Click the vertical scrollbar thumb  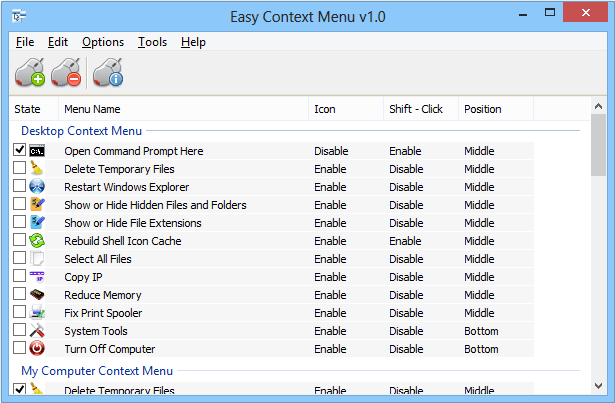tap(598, 145)
